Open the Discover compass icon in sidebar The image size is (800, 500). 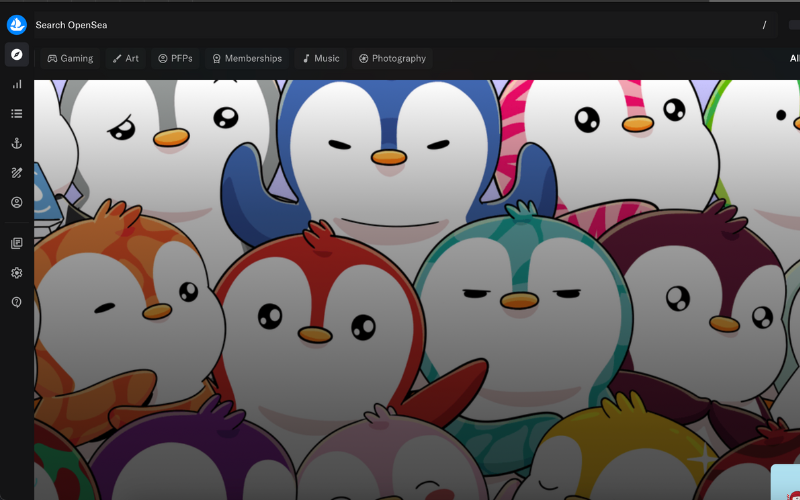pyautogui.click(x=17, y=55)
